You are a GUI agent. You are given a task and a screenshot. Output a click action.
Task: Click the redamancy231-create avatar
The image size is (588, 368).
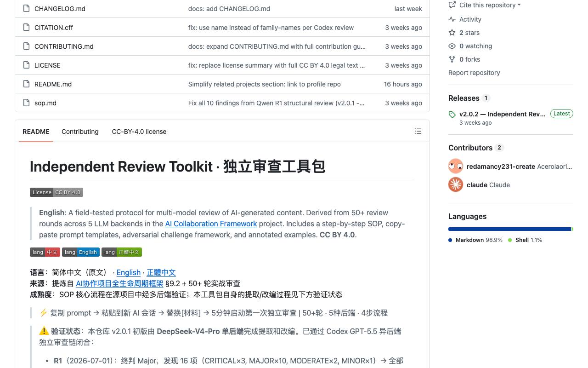[456, 167]
